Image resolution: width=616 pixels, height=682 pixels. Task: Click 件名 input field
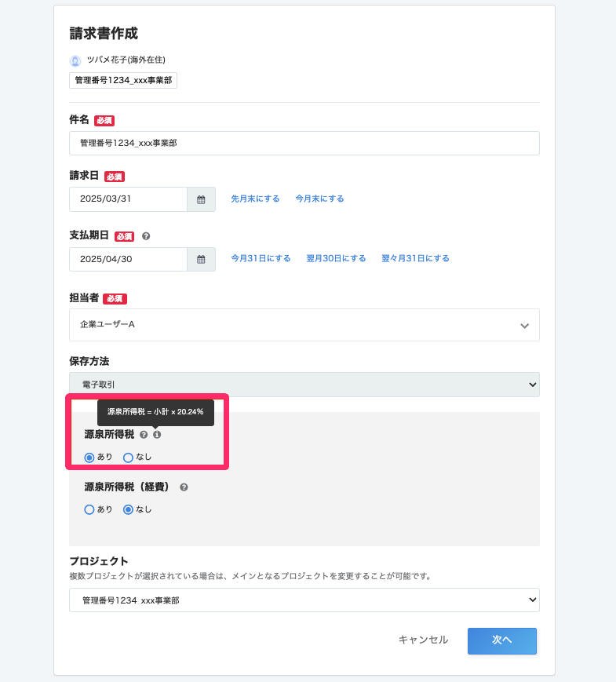pyautogui.click(x=304, y=143)
